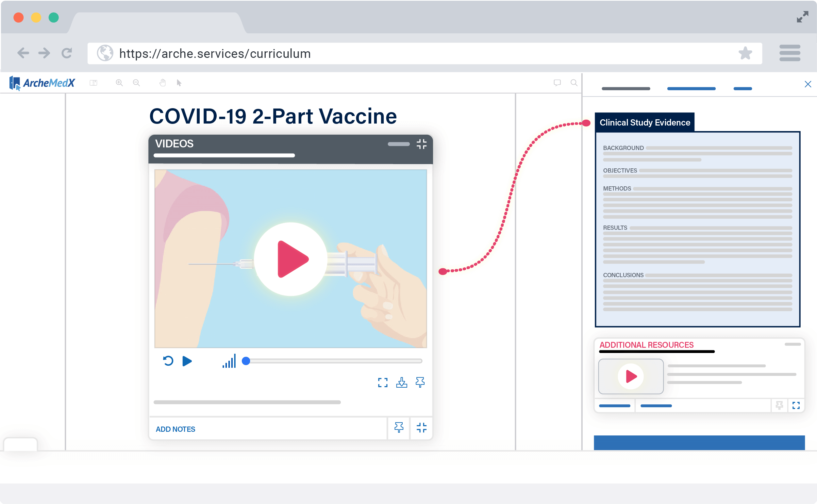817x504 pixels.
Task: Click the browser back arrow
Action: click(23, 53)
